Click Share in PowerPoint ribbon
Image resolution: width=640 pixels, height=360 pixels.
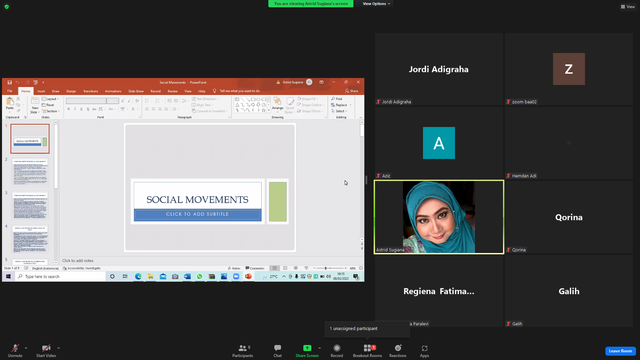coord(352,91)
